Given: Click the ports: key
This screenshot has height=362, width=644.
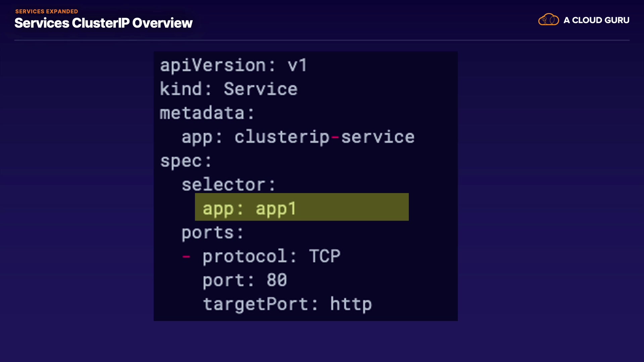Looking at the screenshot, I should tap(212, 233).
